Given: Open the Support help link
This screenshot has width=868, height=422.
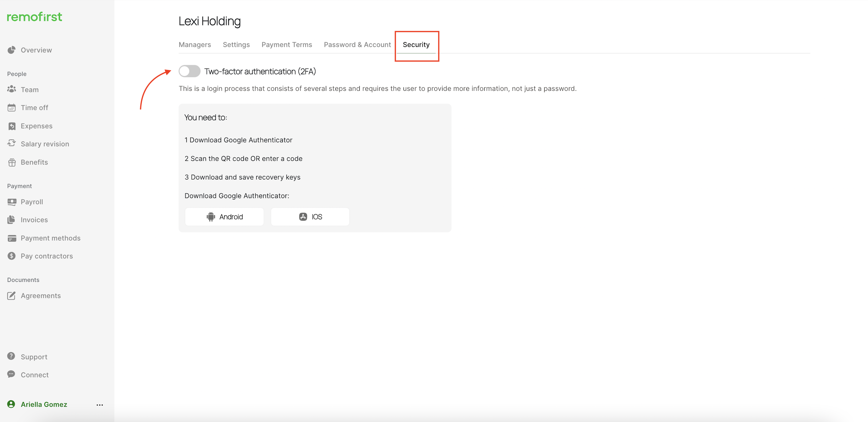Looking at the screenshot, I should click(x=34, y=357).
